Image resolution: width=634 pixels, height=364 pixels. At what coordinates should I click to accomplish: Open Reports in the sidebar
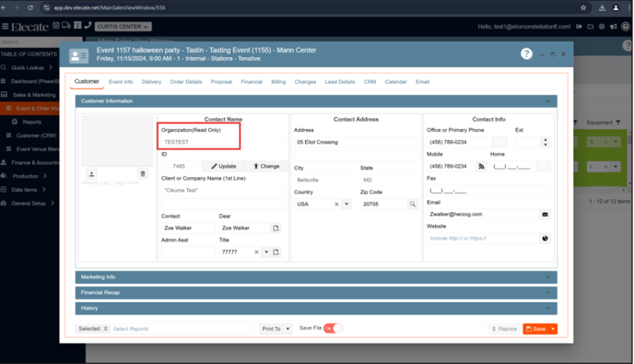point(32,122)
